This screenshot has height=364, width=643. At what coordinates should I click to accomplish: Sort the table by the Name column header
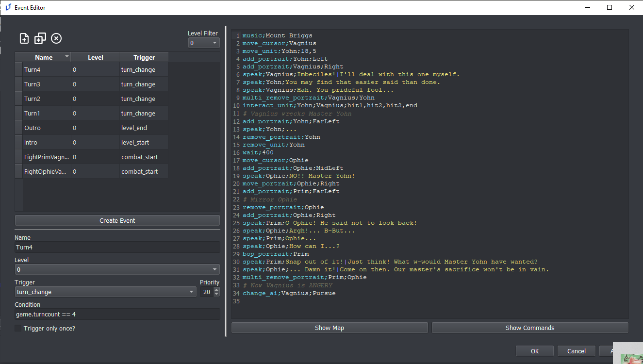click(44, 57)
